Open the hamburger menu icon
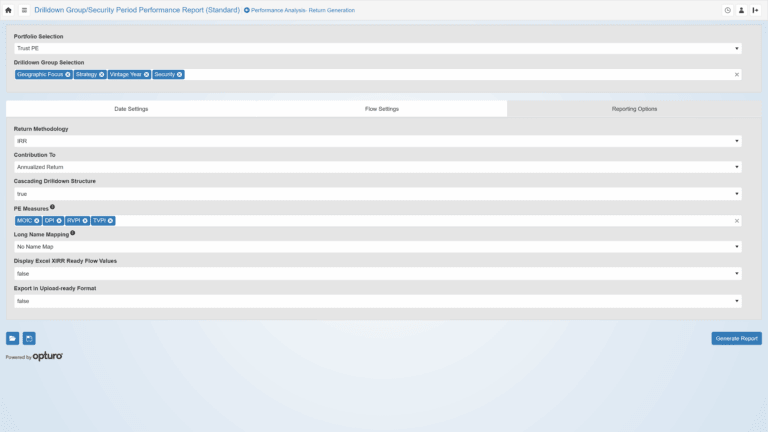The height and width of the screenshot is (432, 768). point(24,10)
